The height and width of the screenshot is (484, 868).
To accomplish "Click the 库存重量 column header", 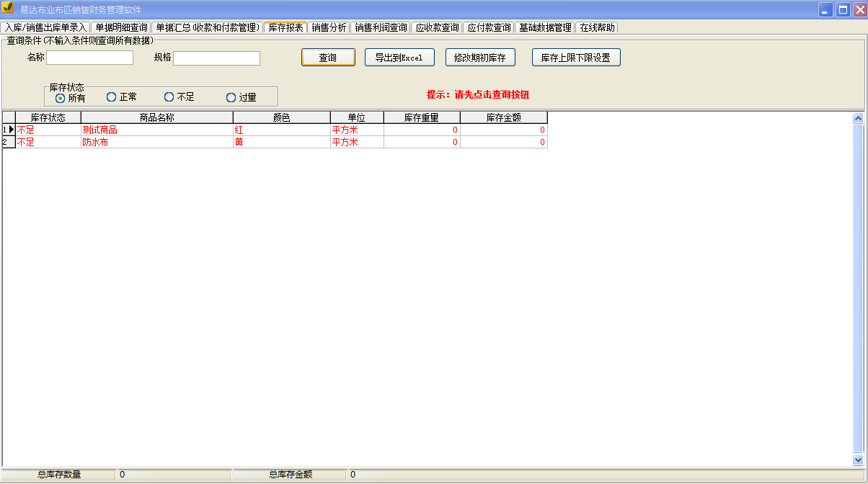I will [x=422, y=117].
